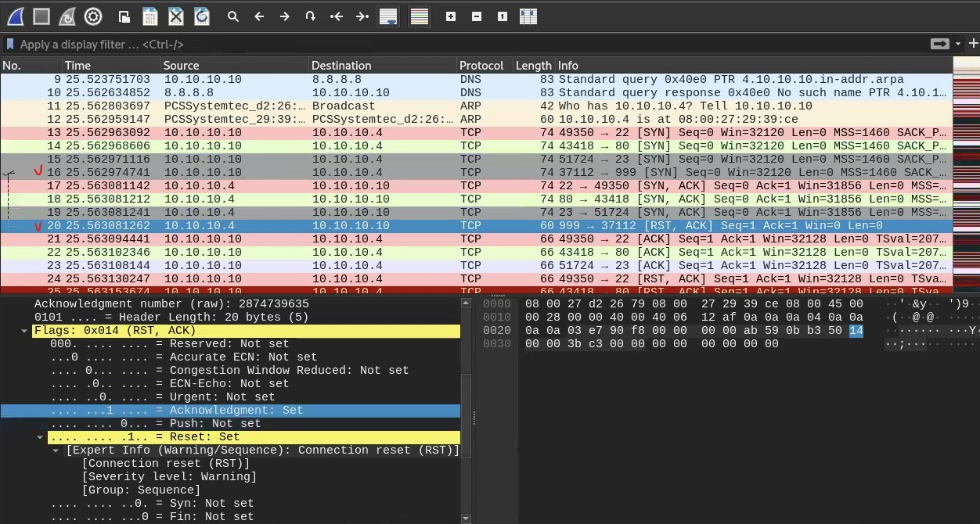Start capturing packets with the shark fin icon
The width and height of the screenshot is (980, 524).
coord(16,16)
